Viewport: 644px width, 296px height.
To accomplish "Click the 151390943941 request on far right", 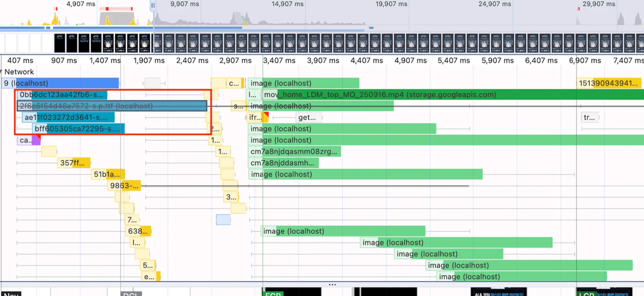I will click(609, 83).
